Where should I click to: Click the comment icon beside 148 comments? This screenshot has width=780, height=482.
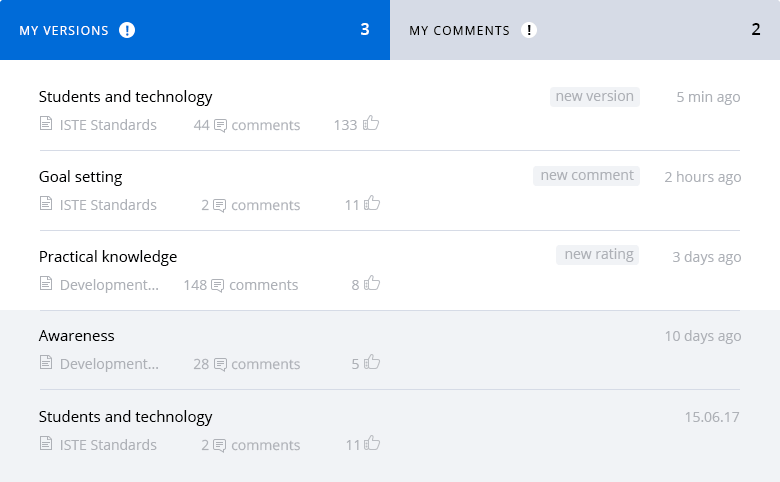coord(218,286)
